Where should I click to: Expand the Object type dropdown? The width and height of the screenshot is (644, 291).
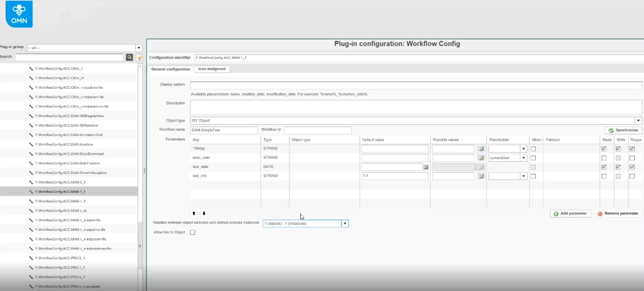click(x=638, y=121)
